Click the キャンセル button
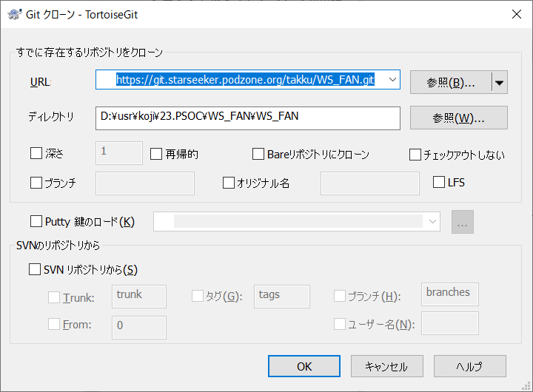 (x=386, y=366)
